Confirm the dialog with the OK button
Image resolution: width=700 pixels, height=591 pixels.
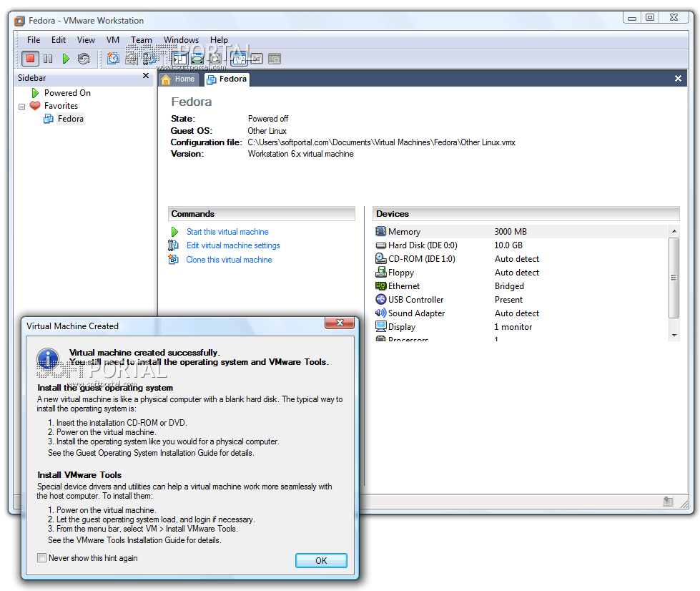click(321, 561)
